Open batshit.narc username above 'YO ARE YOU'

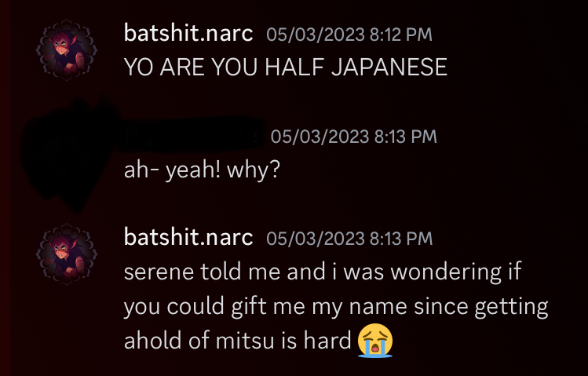click(x=188, y=33)
